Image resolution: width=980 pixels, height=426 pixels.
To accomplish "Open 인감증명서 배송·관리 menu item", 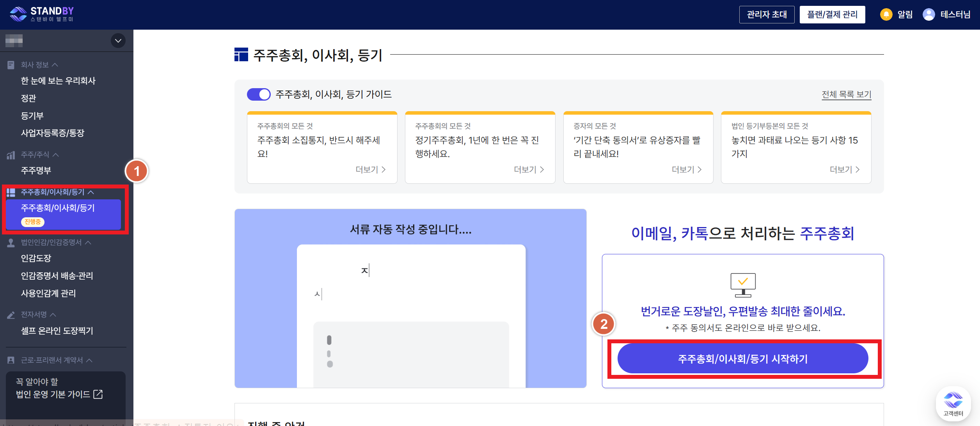I will pos(57,276).
